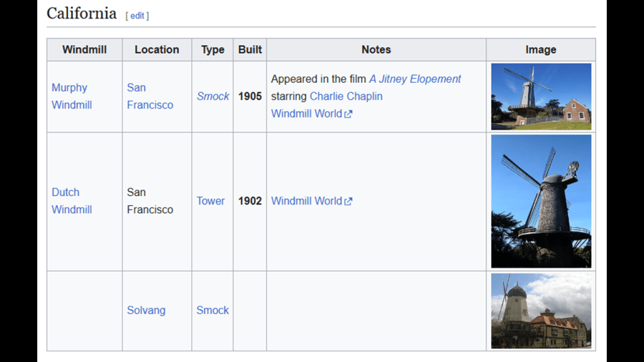
Task: Enlarge the Dutch Windmill photo thumbnail
Action: (x=541, y=201)
